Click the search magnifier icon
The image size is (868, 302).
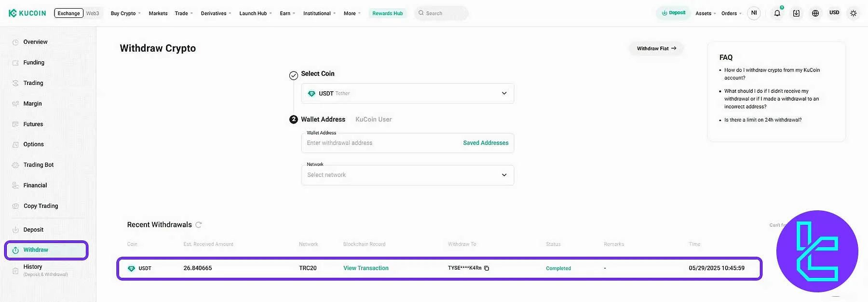[421, 13]
